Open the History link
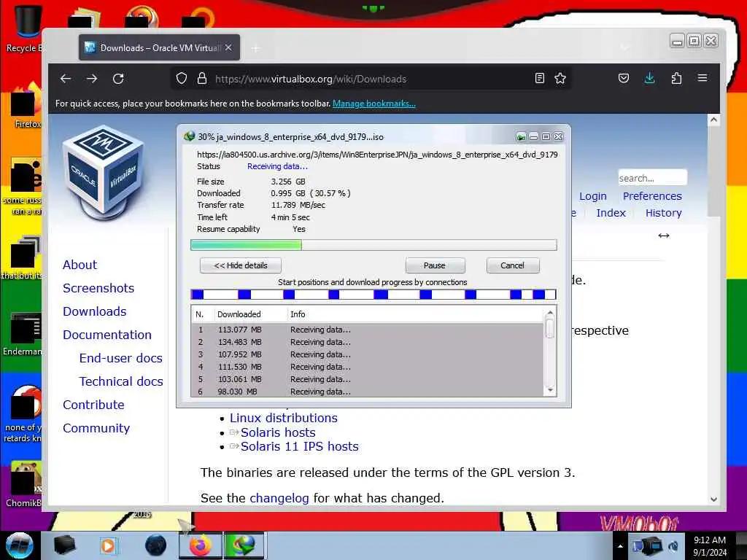 (663, 213)
